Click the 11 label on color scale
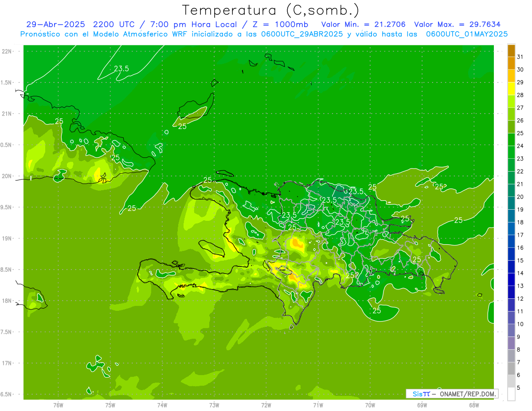532x411 pixels. pos(520,311)
